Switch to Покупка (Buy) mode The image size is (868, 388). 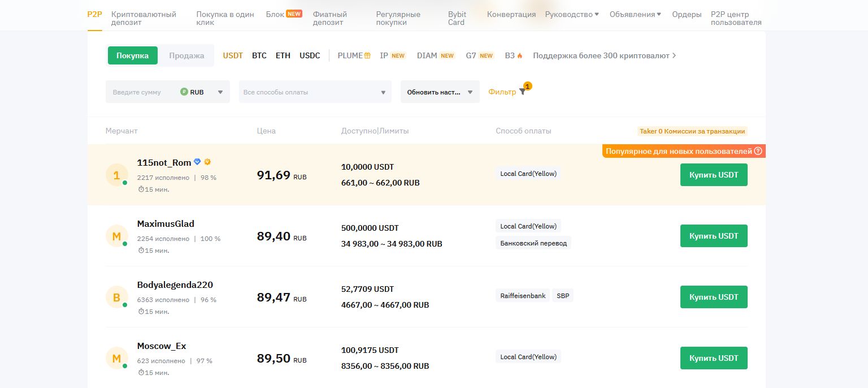pos(132,55)
